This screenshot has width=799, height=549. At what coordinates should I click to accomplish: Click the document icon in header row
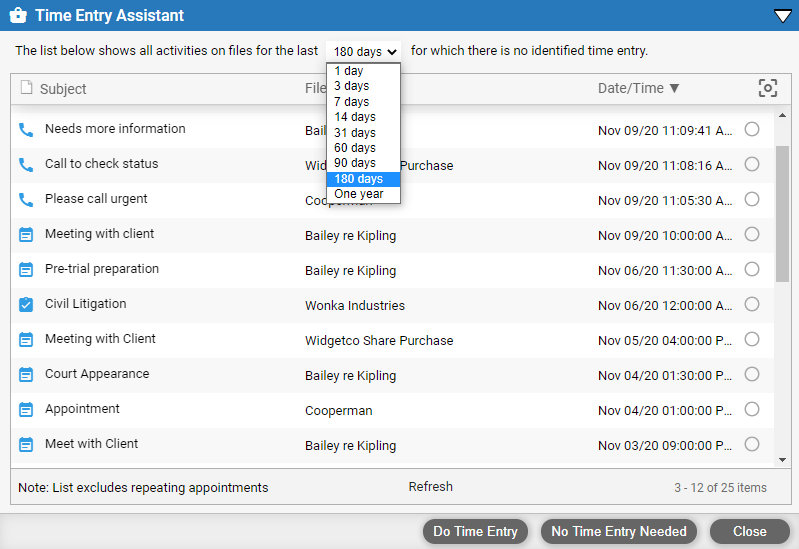point(26,88)
